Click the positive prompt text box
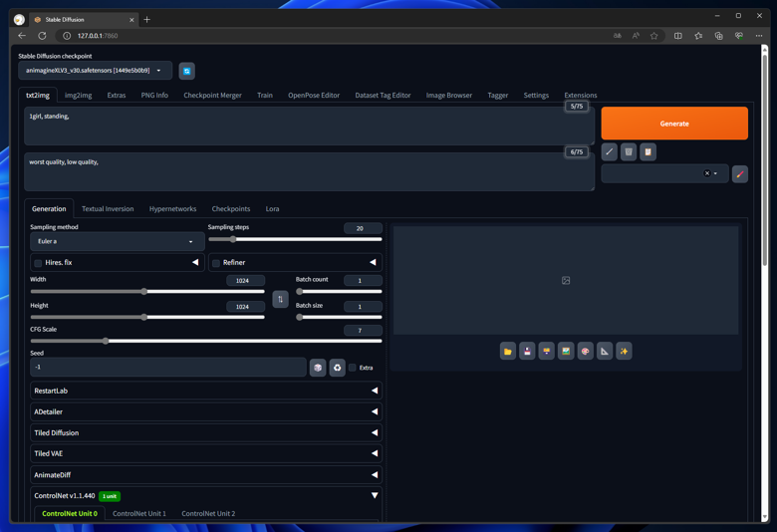 pyautogui.click(x=309, y=127)
